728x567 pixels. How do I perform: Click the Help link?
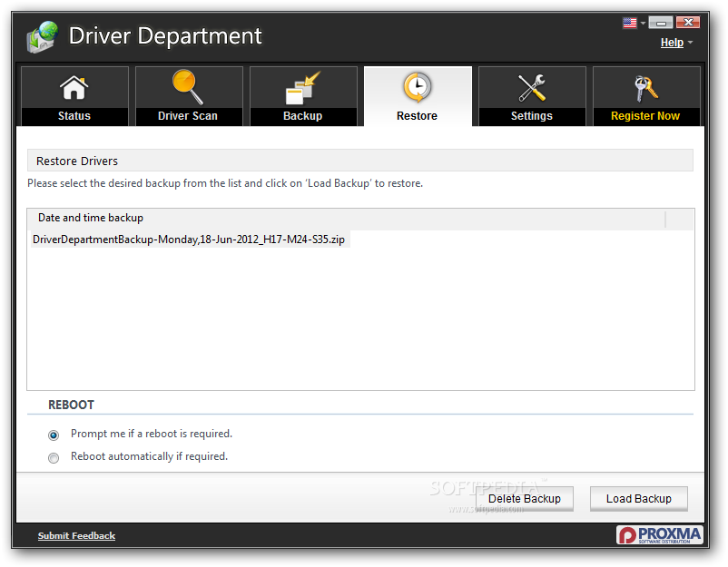click(672, 43)
